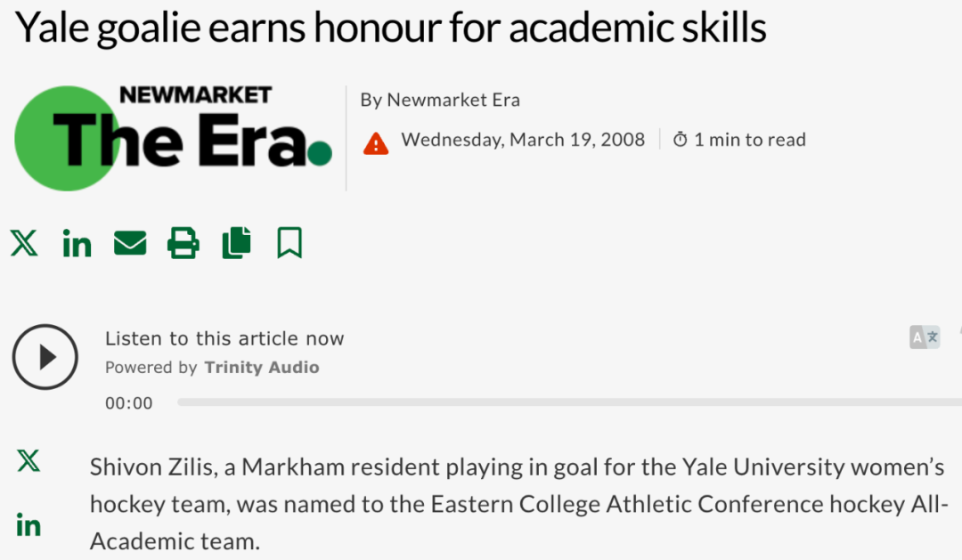Screen dimensions: 962x560
Task: Click the Listen to this article now label
Action: [x=224, y=338]
